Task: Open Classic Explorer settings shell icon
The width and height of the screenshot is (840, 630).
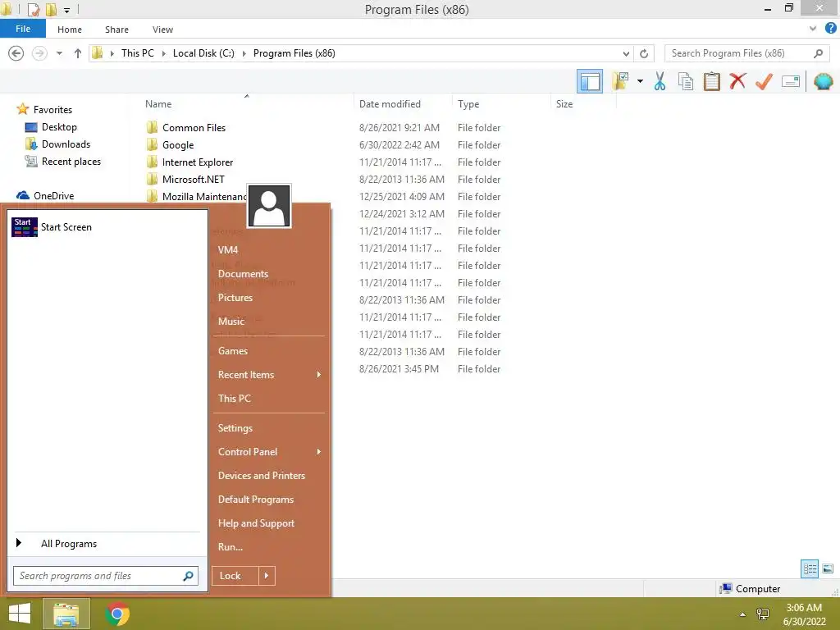Action: (x=823, y=81)
